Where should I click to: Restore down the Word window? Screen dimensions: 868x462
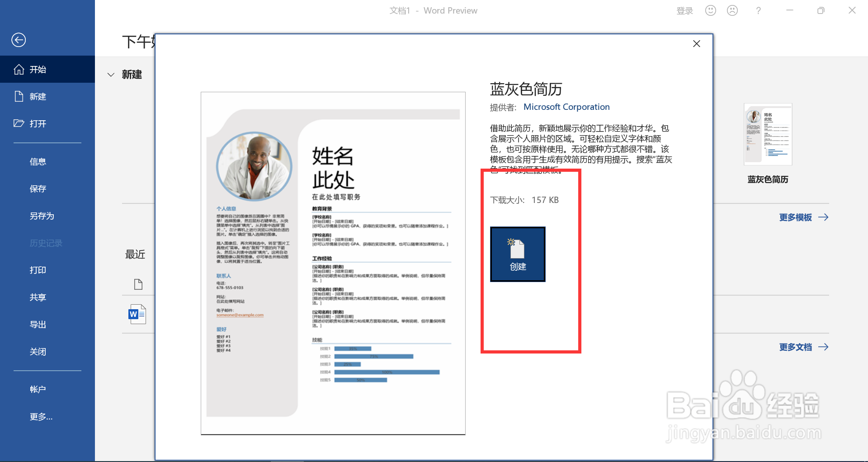[821, 10]
